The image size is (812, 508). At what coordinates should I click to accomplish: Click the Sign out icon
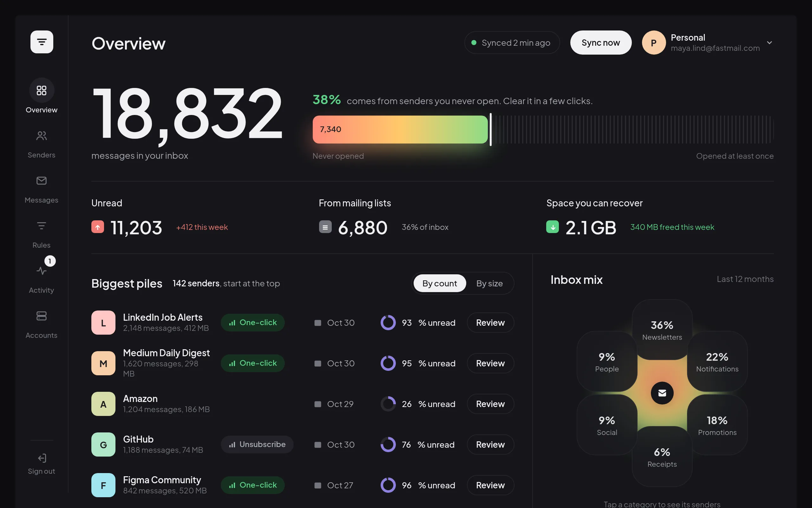[x=42, y=458]
